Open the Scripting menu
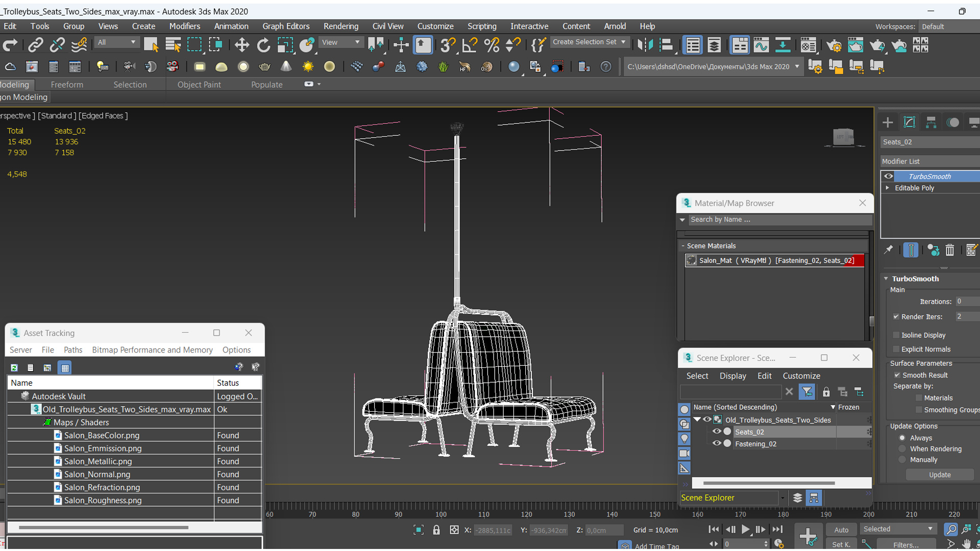The width and height of the screenshot is (980, 551). point(481,26)
